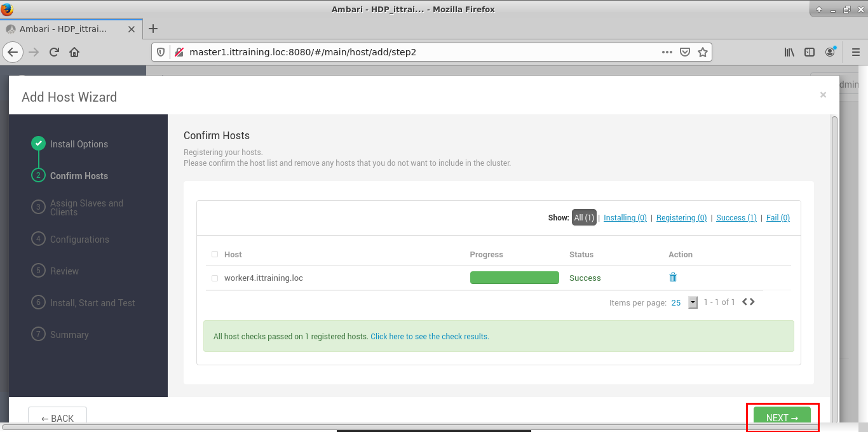
Task: Toggle the Firefox sidebar view icon
Action: click(810, 52)
